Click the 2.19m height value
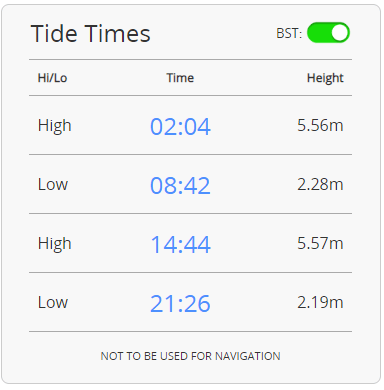Image resolution: width=384 pixels, height=390 pixels. [x=320, y=302]
